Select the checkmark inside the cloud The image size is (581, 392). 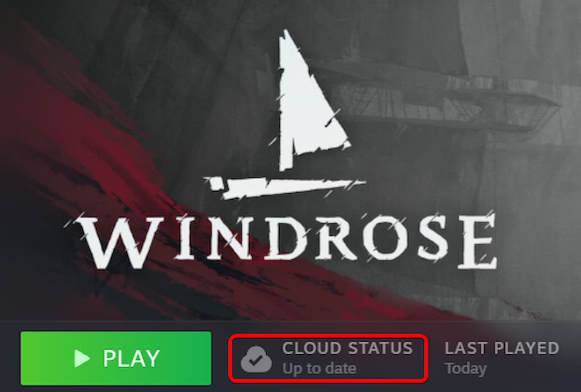[256, 361]
